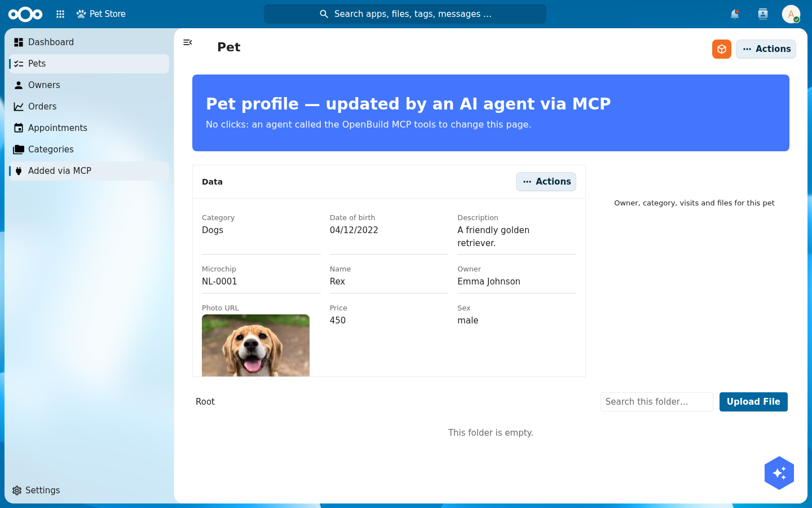This screenshot has width=812, height=508.
Task: Navigate to Orders
Action: (x=89, y=107)
